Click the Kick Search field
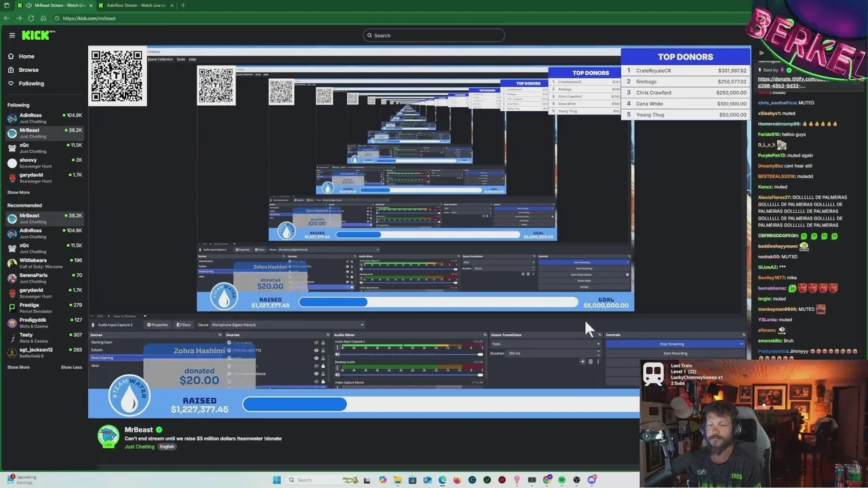Viewport: 868px width, 488px height. pyautogui.click(x=434, y=35)
